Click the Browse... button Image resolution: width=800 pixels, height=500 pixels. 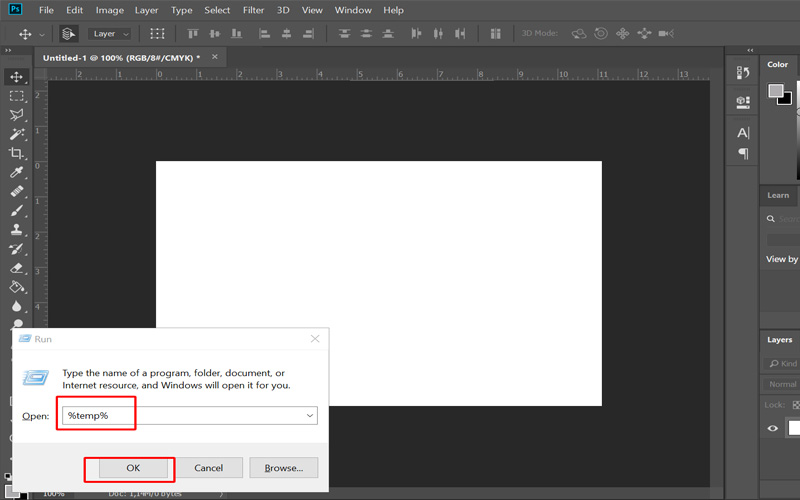click(x=283, y=468)
